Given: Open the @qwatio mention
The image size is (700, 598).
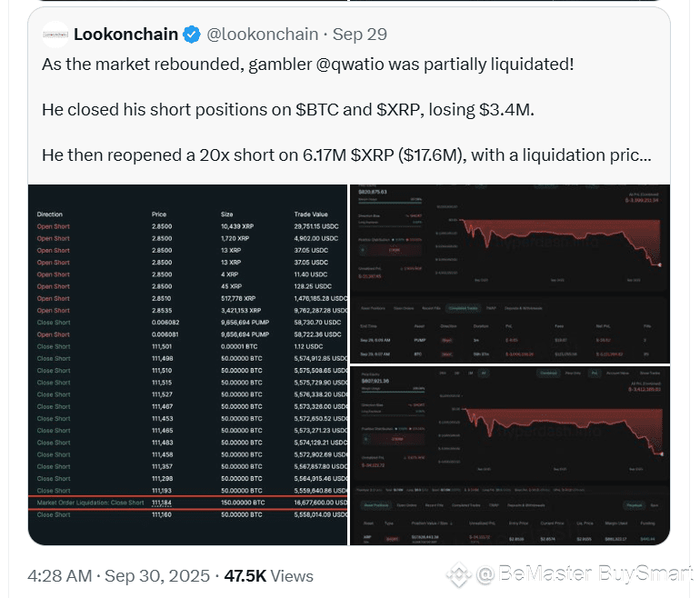Looking at the screenshot, I should coord(350,65).
